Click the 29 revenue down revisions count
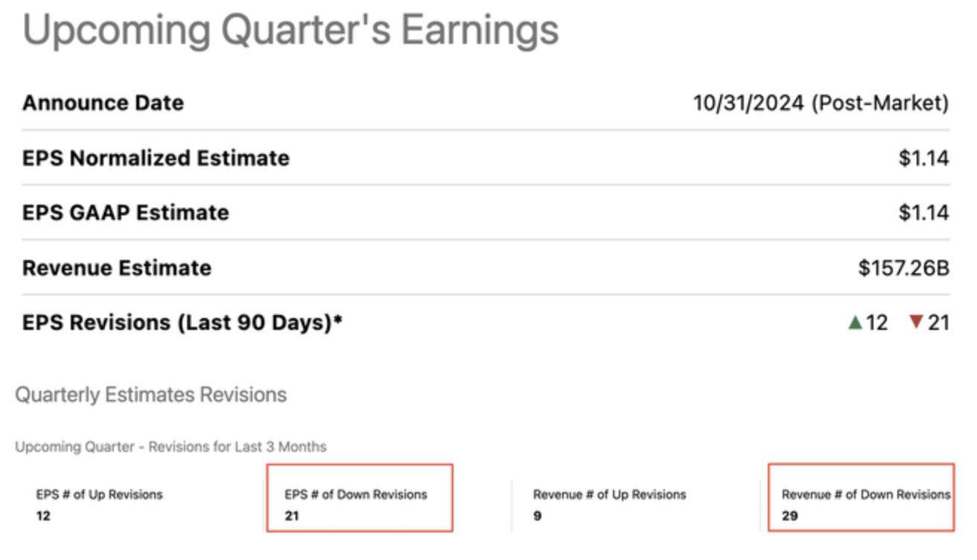Image resolution: width=977 pixels, height=560 pixels. [789, 515]
